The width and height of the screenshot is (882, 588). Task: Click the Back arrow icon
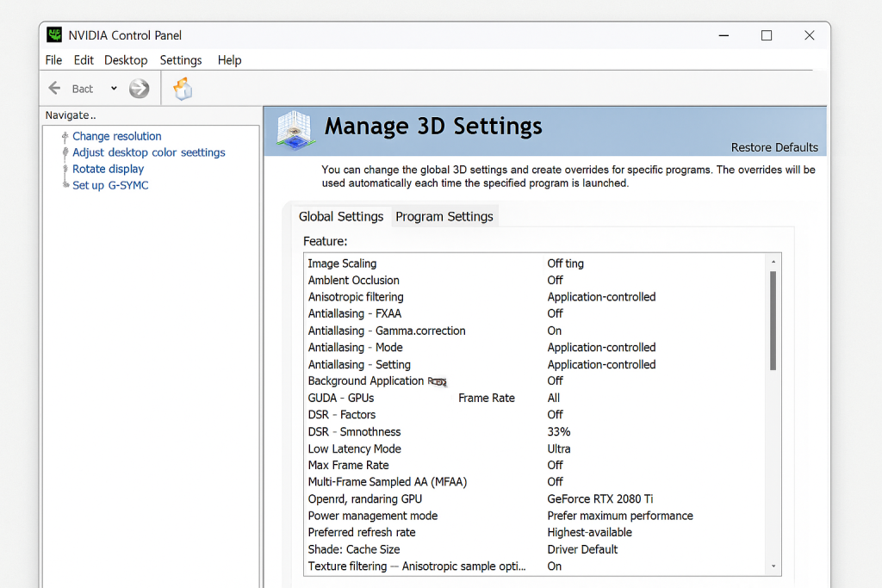click(54, 89)
